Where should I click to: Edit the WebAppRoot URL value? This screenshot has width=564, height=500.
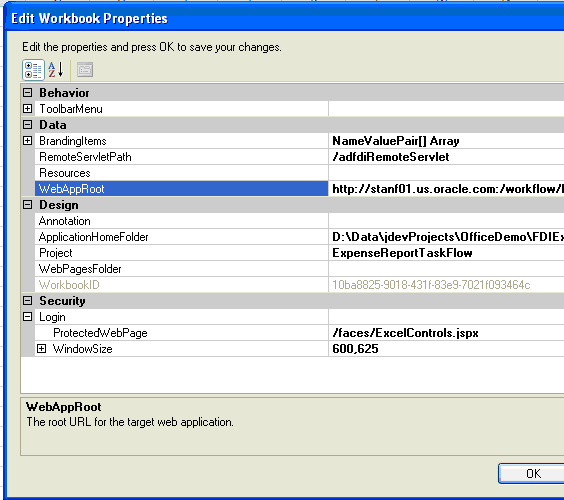pos(446,189)
